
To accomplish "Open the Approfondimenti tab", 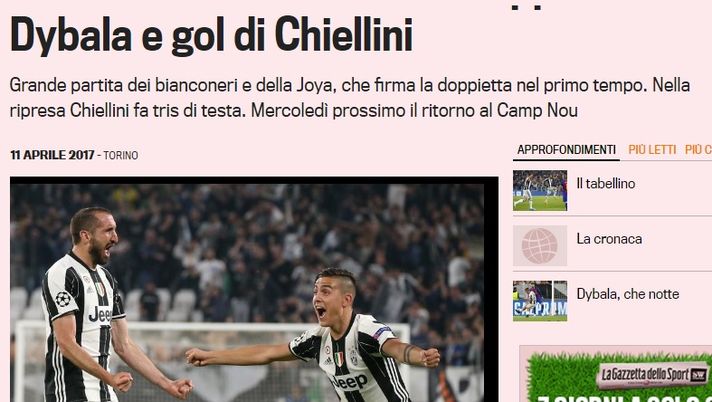I will (566, 150).
